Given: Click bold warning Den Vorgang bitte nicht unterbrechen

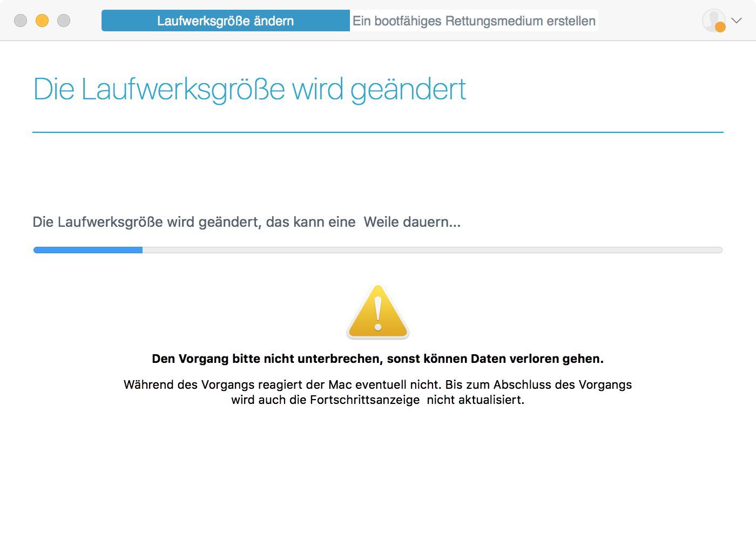Looking at the screenshot, I should pyautogui.click(x=377, y=359).
